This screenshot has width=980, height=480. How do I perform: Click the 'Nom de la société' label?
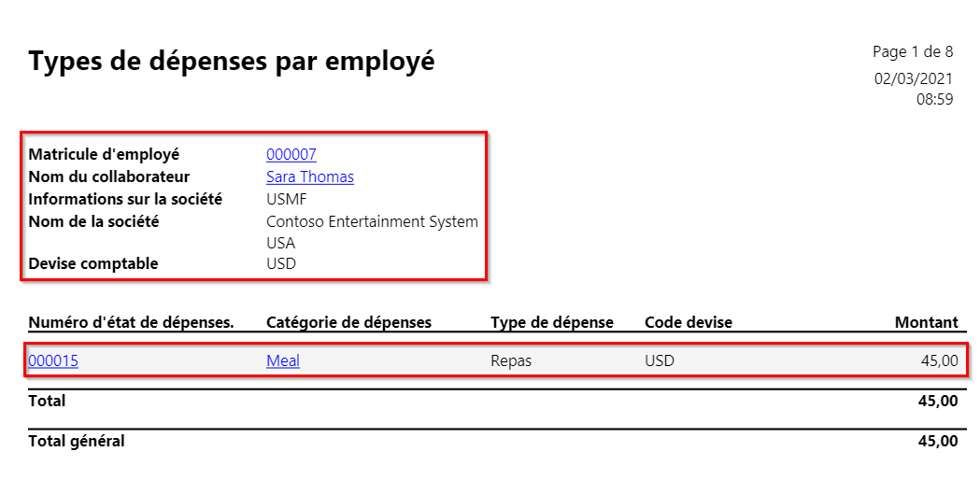click(x=93, y=221)
